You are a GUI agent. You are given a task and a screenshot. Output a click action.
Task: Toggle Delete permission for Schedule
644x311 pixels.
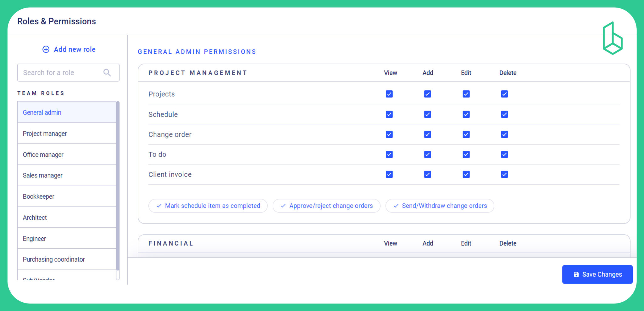504,114
